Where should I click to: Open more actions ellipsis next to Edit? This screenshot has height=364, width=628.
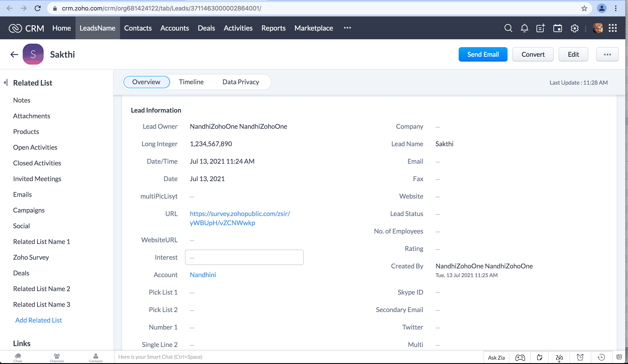click(x=607, y=54)
